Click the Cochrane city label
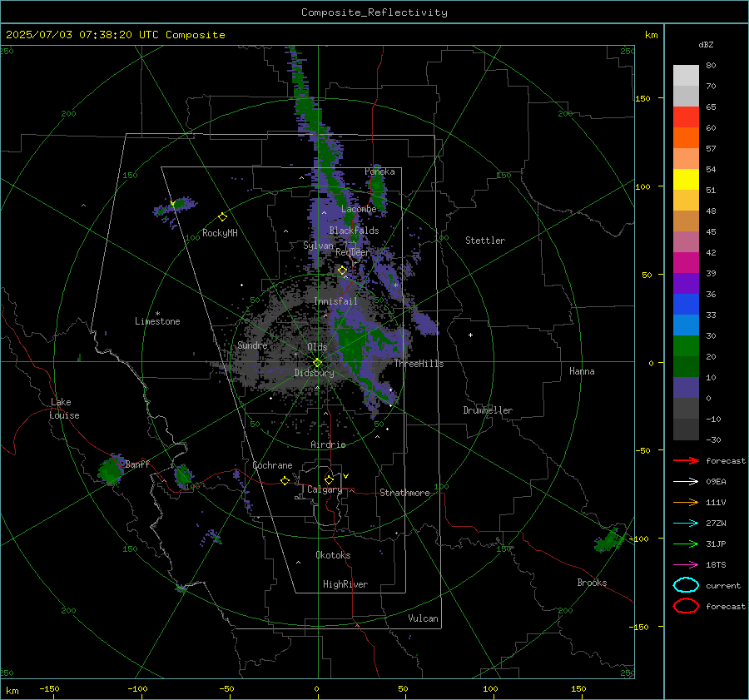Screen dimensions: 749x700 (272, 465)
